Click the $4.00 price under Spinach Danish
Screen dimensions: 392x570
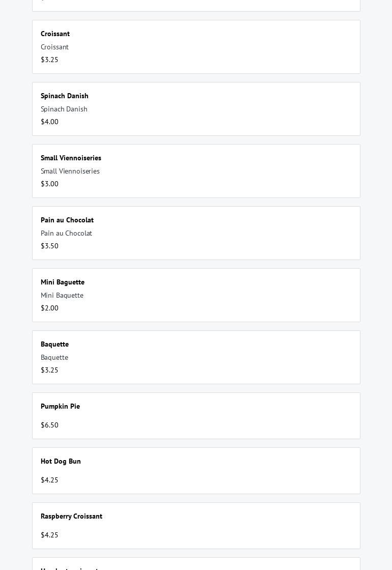pyautogui.click(x=49, y=122)
